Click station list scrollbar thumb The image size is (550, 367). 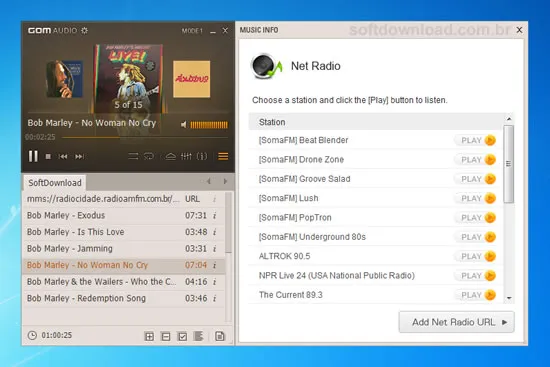pyautogui.click(x=509, y=164)
